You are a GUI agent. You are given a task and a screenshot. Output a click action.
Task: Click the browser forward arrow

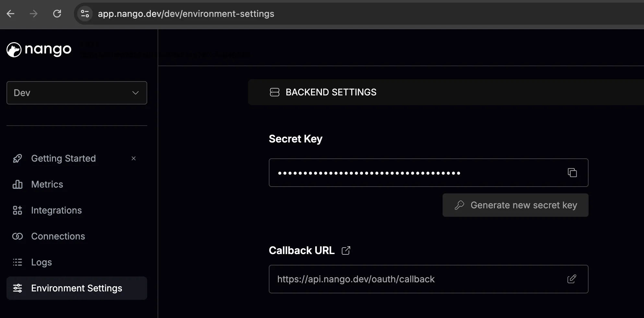coord(34,14)
